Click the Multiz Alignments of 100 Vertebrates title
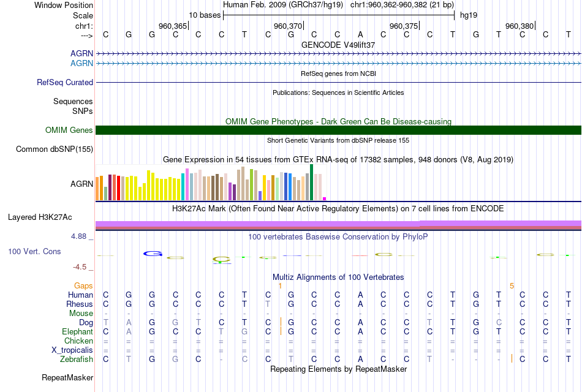The width and height of the screenshot is (582, 392). [x=338, y=277]
